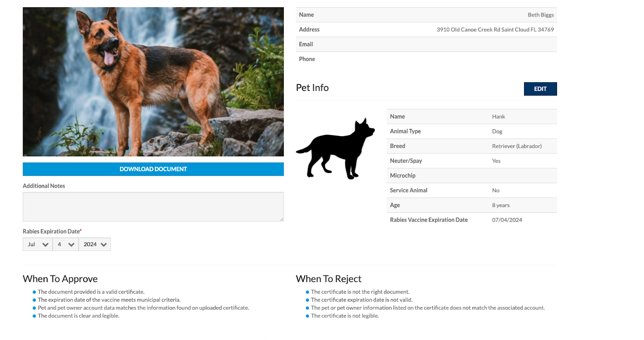The height and width of the screenshot is (340, 644).
Task: Select the owner name Beth Biggs
Action: click(x=541, y=15)
